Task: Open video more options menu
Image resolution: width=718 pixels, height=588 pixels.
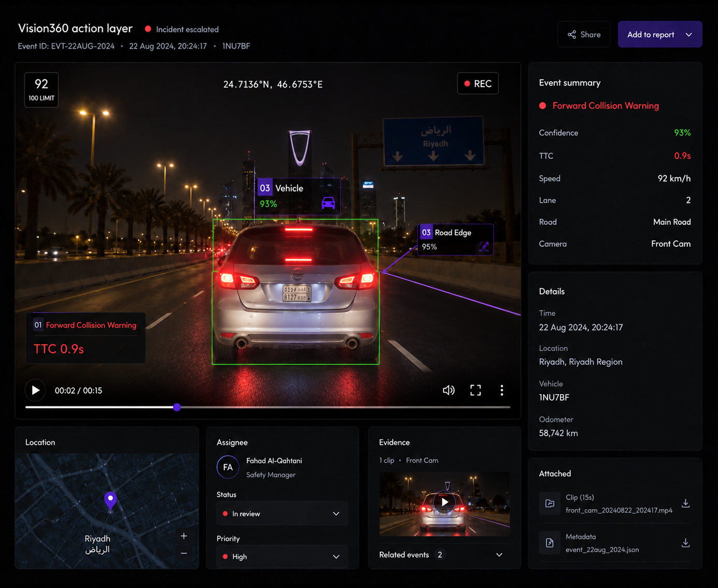Action: pyautogui.click(x=502, y=390)
